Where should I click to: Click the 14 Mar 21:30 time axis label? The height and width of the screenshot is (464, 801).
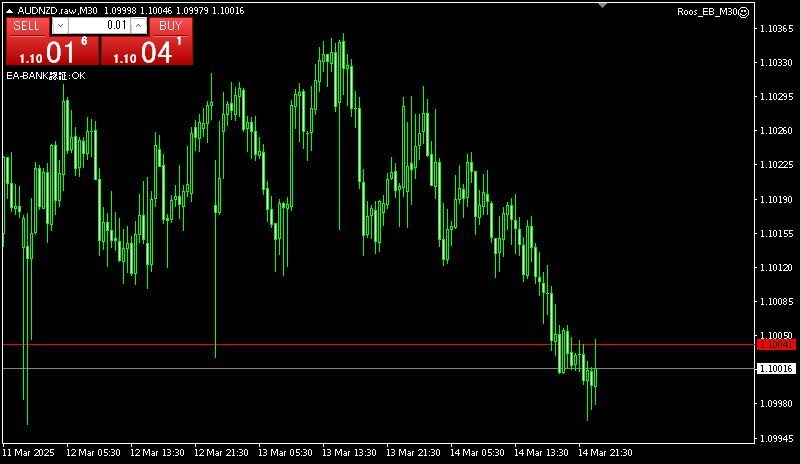click(605, 452)
